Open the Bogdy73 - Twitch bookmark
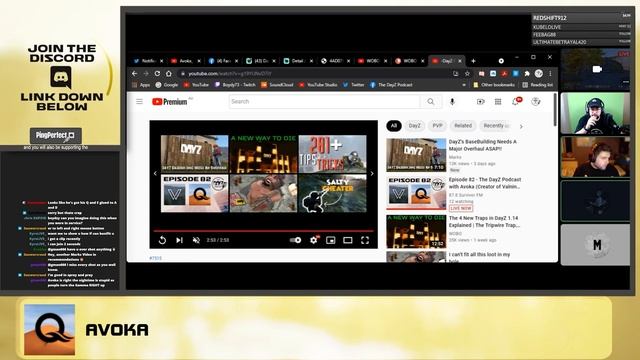Image resolution: width=640 pixels, height=360 pixels. pos(235,85)
